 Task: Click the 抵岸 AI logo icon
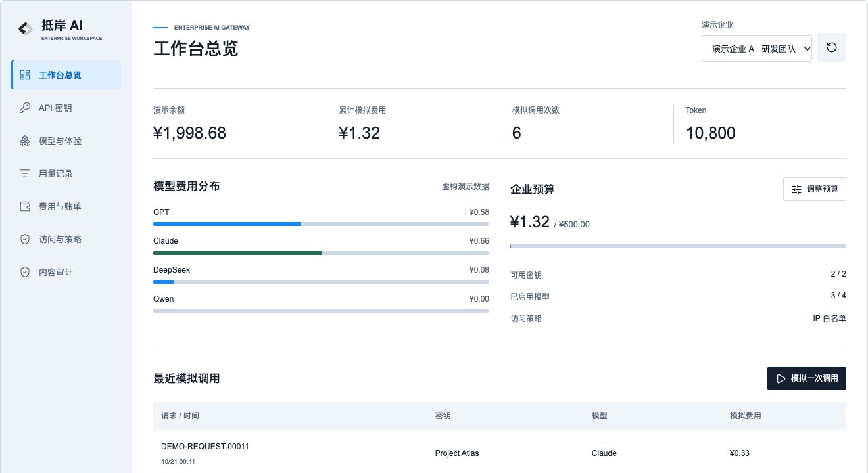26,28
